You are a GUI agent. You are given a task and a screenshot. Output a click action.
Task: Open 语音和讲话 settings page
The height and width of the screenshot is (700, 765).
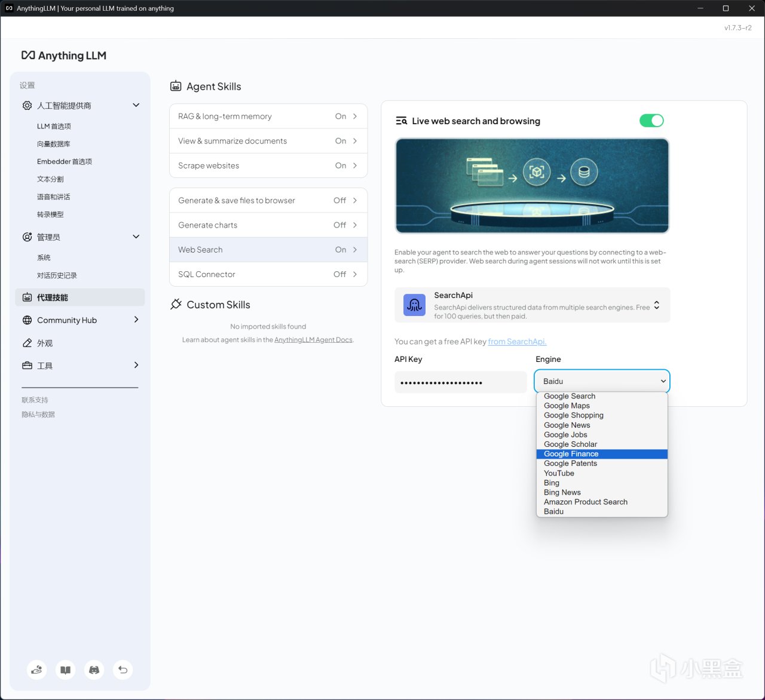tap(54, 197)
